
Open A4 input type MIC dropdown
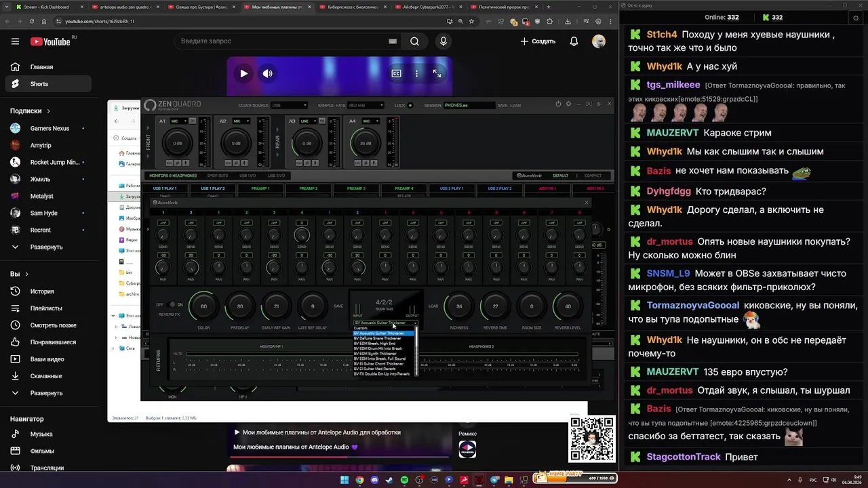[371, 121]
